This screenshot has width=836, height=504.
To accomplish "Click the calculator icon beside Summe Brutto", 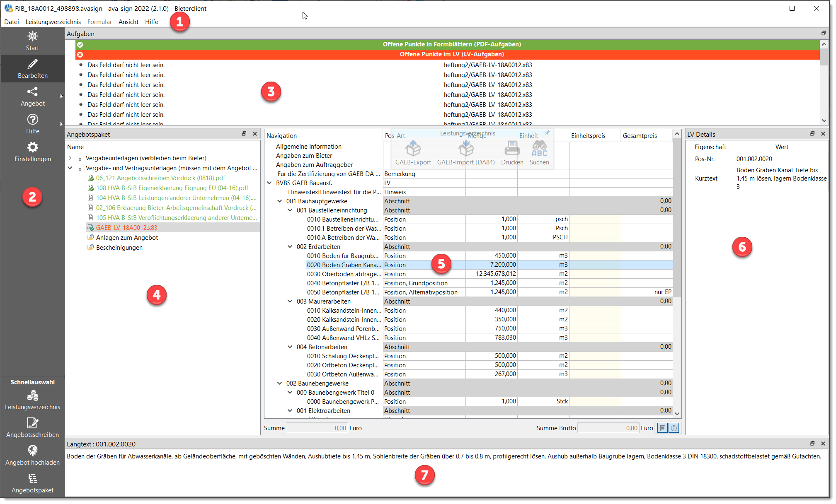I will pos(663,428).
